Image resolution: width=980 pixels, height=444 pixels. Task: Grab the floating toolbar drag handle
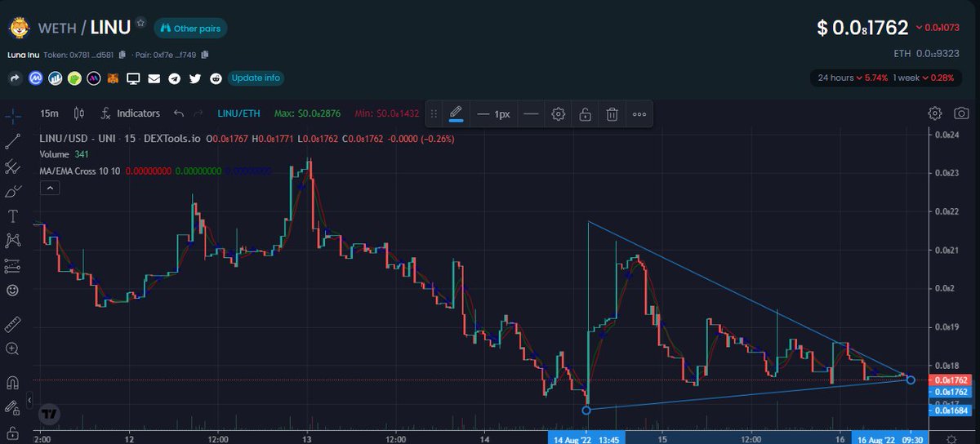434,114
